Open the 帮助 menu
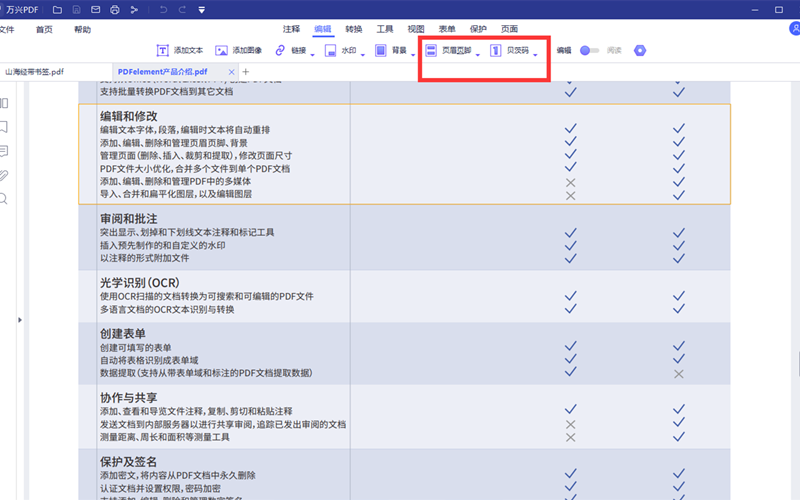 [x=82, y=29]
